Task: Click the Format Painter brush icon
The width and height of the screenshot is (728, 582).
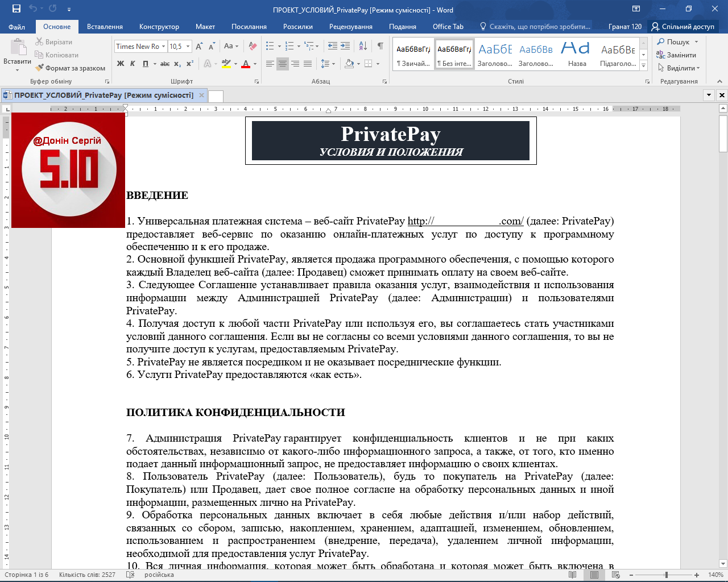Action: tap(39, 68)
